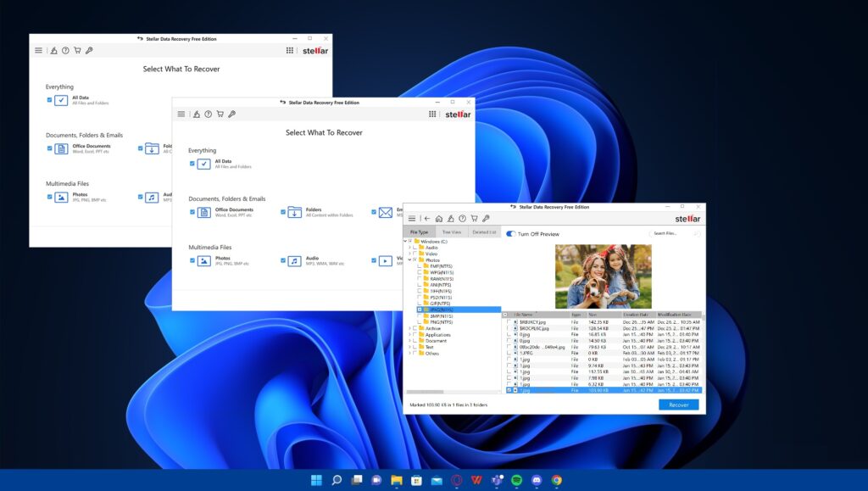
Task: Click the help icon in the rear Stellar window
Action: (x=65, y=50)
